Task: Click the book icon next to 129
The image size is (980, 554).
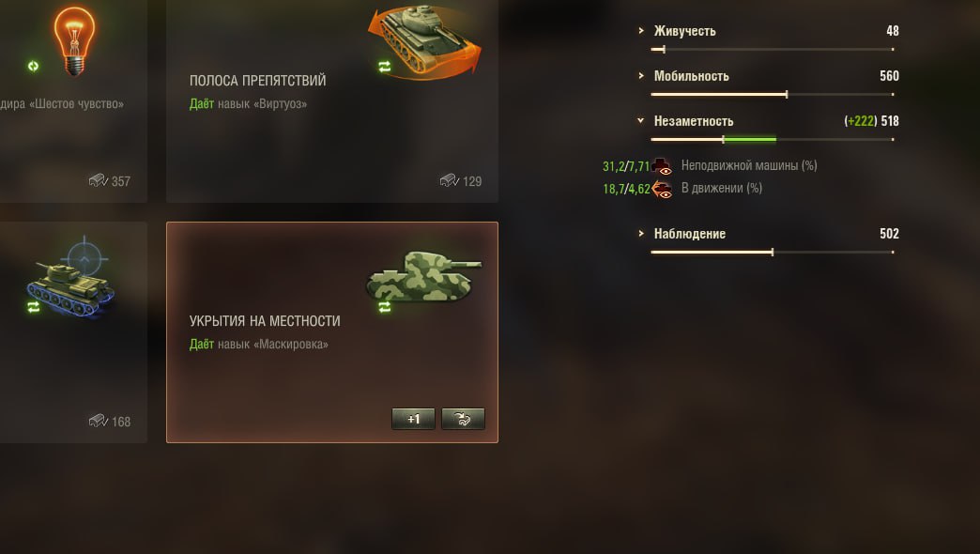Action: [450, 180]
